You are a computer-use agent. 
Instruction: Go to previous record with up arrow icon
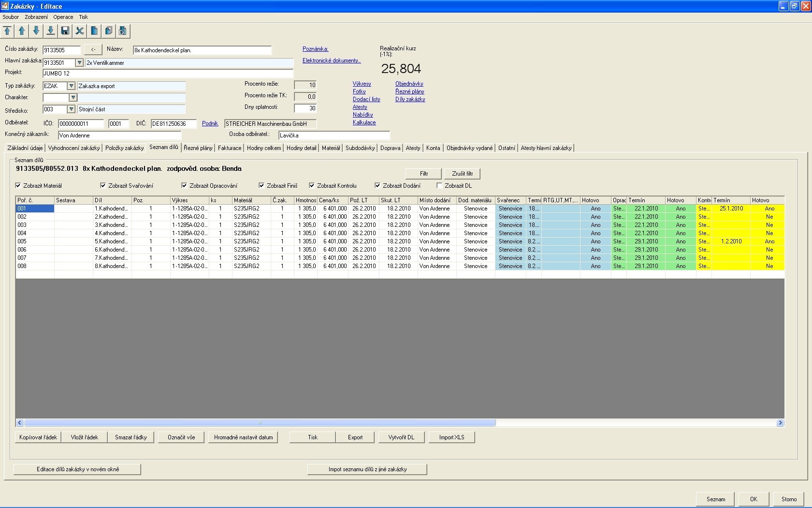coord(22,31)
